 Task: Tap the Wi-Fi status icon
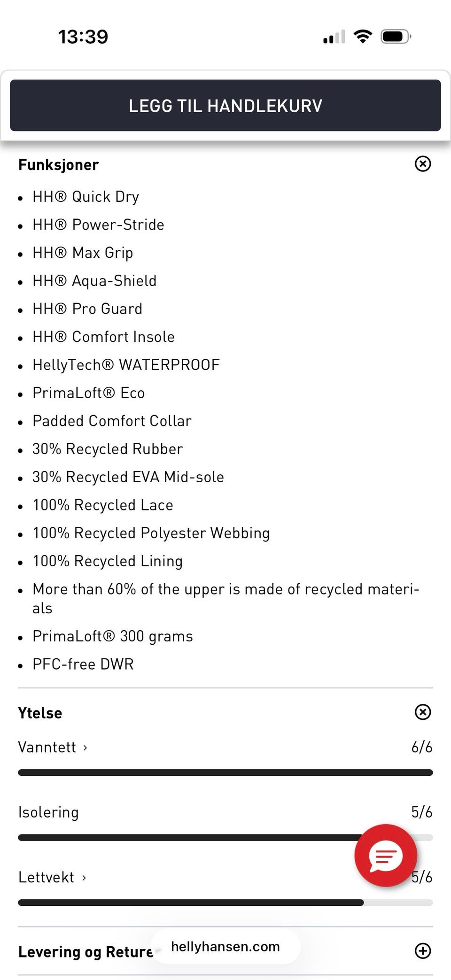363,36
